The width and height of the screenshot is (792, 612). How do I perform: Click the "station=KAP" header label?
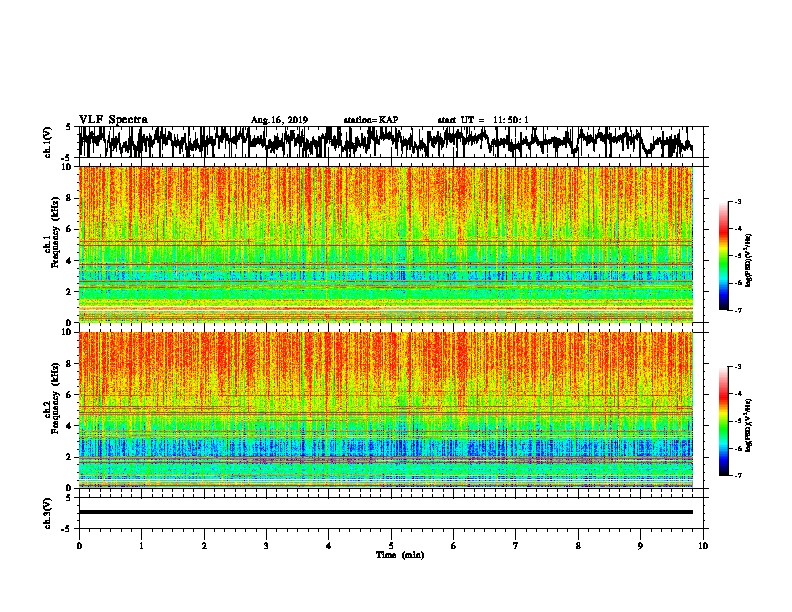pos(371,120)
